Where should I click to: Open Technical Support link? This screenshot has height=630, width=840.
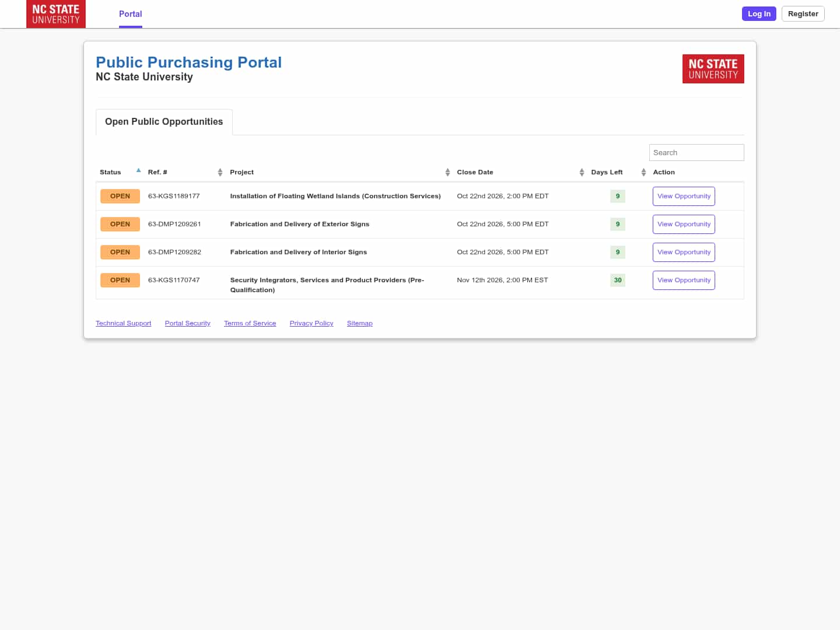click(123, 323)
